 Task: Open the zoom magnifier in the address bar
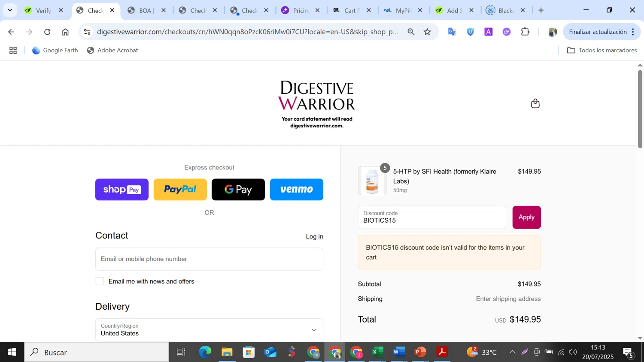411,32
